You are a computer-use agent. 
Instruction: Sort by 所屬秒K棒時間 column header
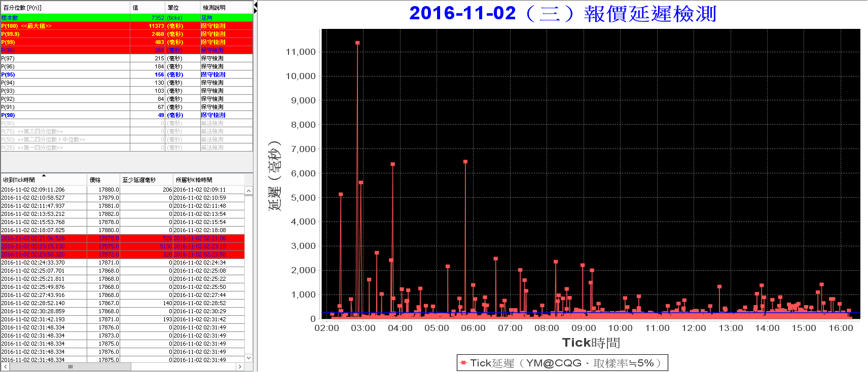pos(208,180)
